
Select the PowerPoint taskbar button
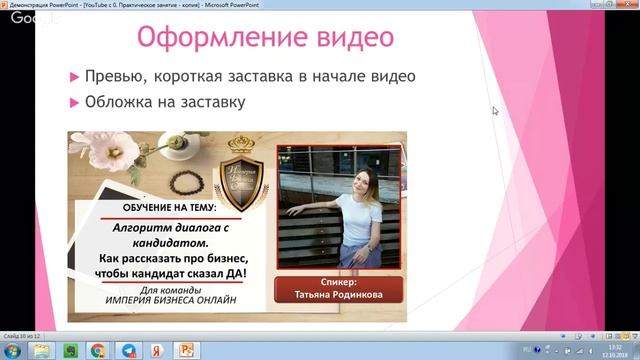tap(187, 351)
